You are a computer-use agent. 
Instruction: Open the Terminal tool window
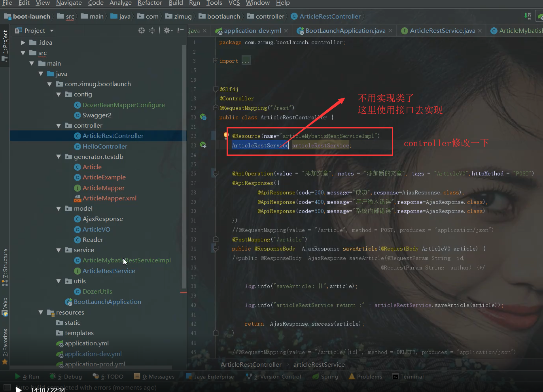pos(408,377)
